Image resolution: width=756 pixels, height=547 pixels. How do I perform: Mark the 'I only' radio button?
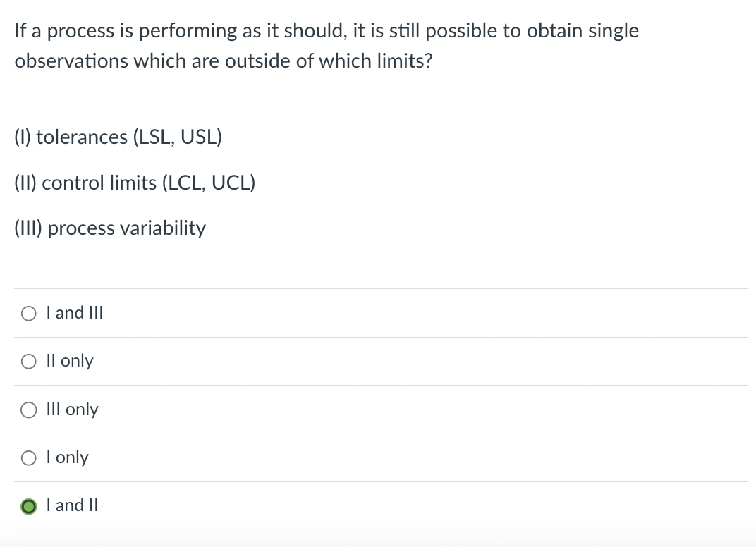point(29,458)
